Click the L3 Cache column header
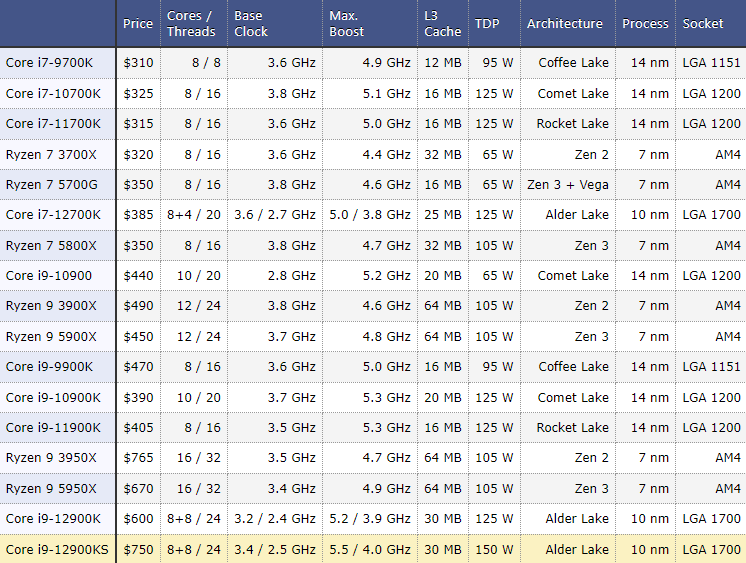Image resolution: width=746 pixels, height=563 pixels. pos(442,23)
